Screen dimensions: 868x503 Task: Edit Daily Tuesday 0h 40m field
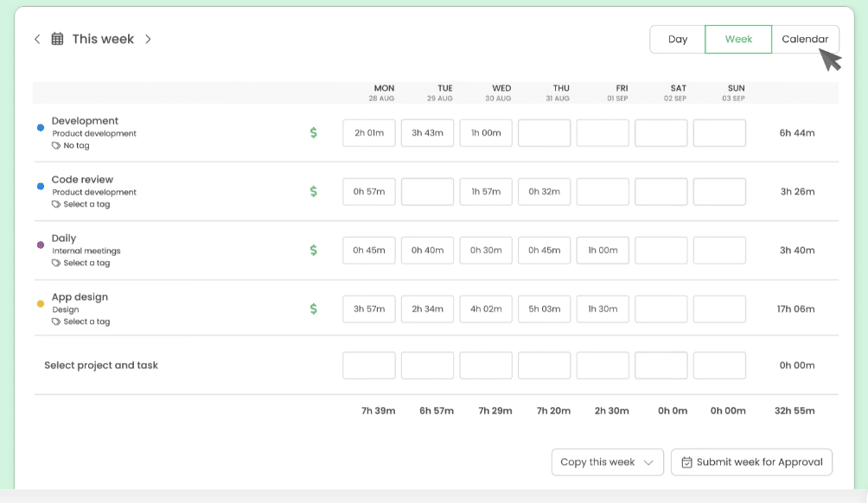(427, 250)
